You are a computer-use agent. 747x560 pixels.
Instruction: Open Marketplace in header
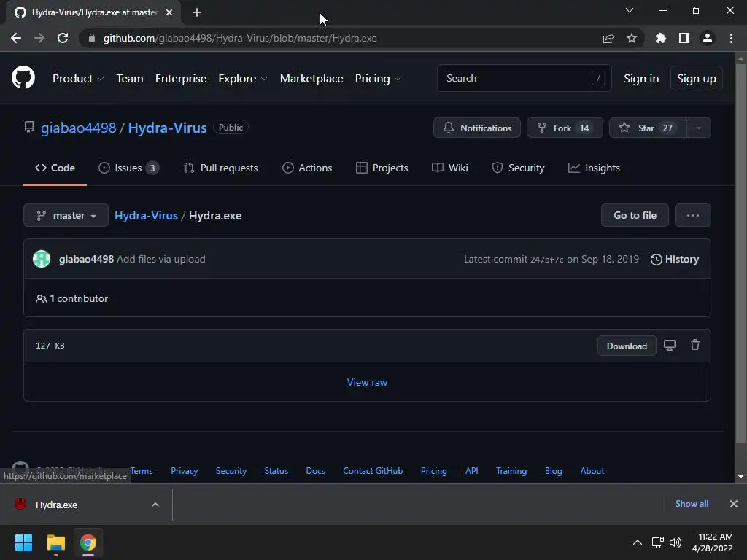311,79
